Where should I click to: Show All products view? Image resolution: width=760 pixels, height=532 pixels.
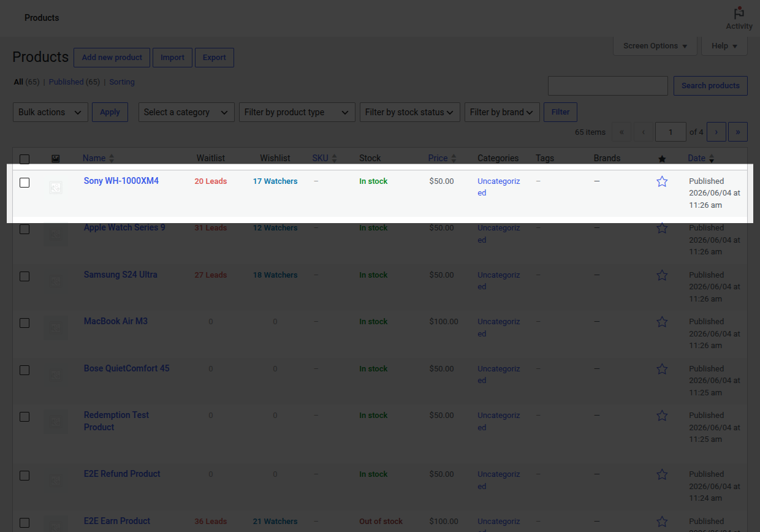click(x=26, y=82)
